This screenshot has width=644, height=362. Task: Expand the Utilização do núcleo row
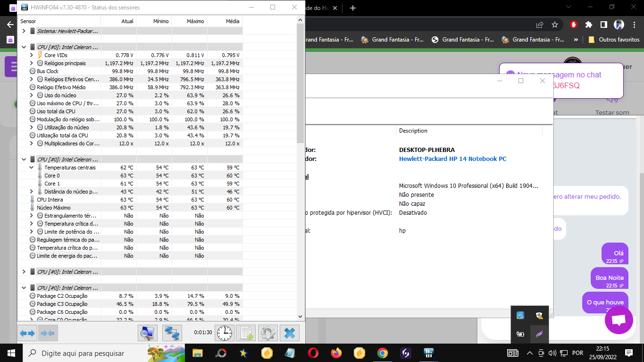click(32, 127)
